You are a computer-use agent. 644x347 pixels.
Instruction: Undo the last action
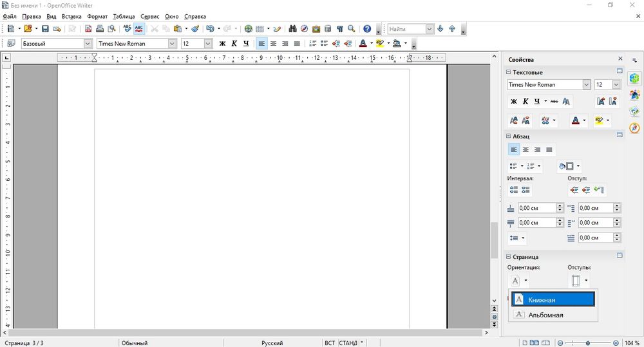pyautogui.click(x=210, y=29)
